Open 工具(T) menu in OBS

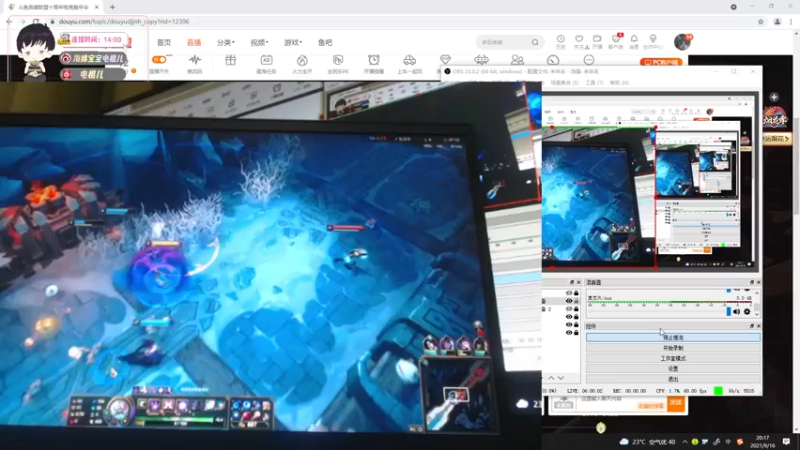tap(594, 83)
